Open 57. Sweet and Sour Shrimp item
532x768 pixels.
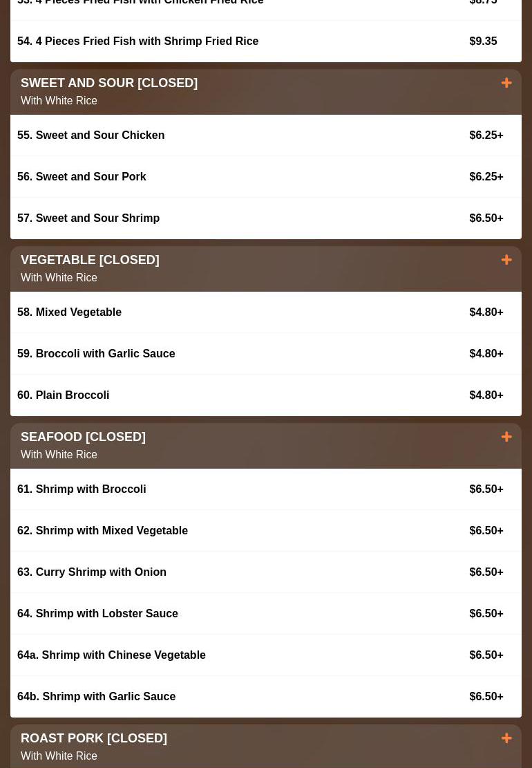88,218
